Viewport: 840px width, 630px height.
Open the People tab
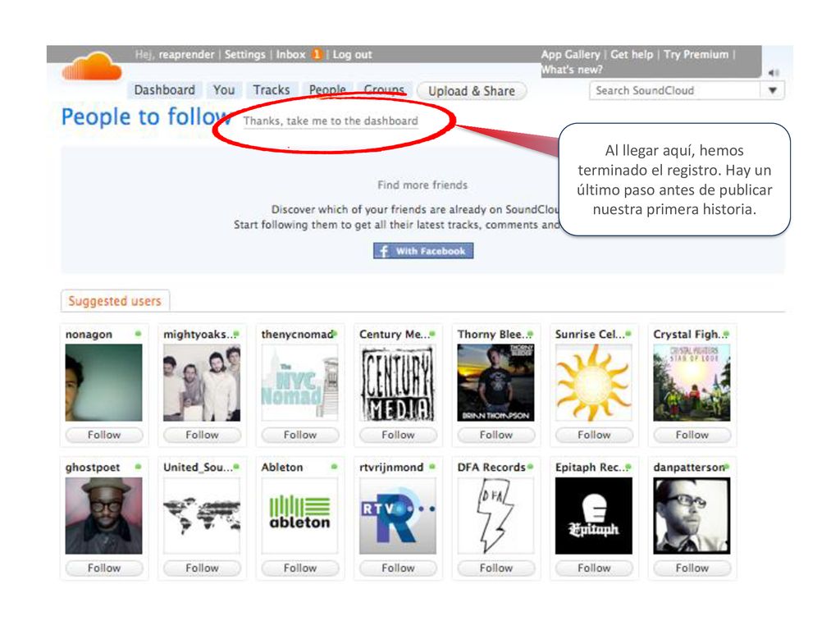click(327, 90)
